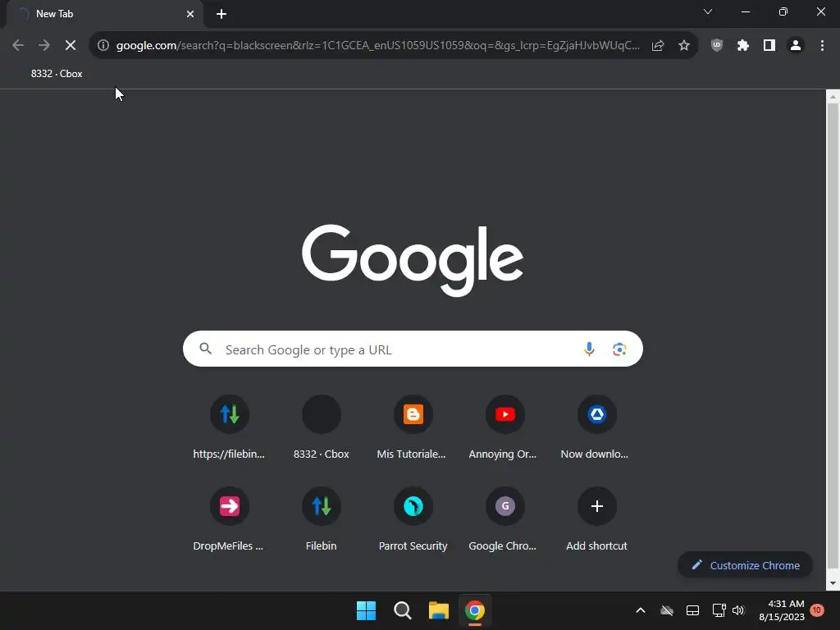This screenshot has width=840, height=630.
Task: Stop loading the page with X button
Action: pyautogui.click(x=71, y=46)
